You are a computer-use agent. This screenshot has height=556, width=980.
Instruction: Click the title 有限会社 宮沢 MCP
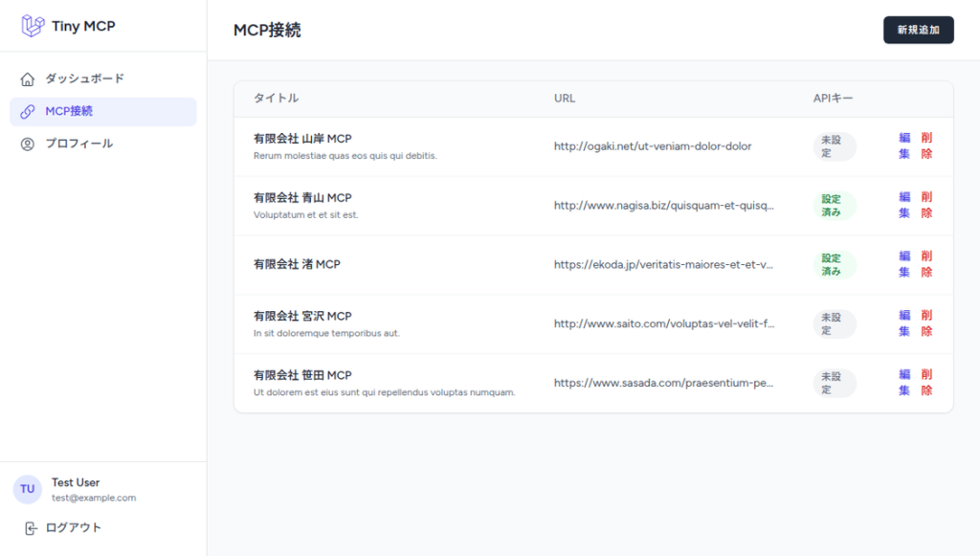(302, 316)
